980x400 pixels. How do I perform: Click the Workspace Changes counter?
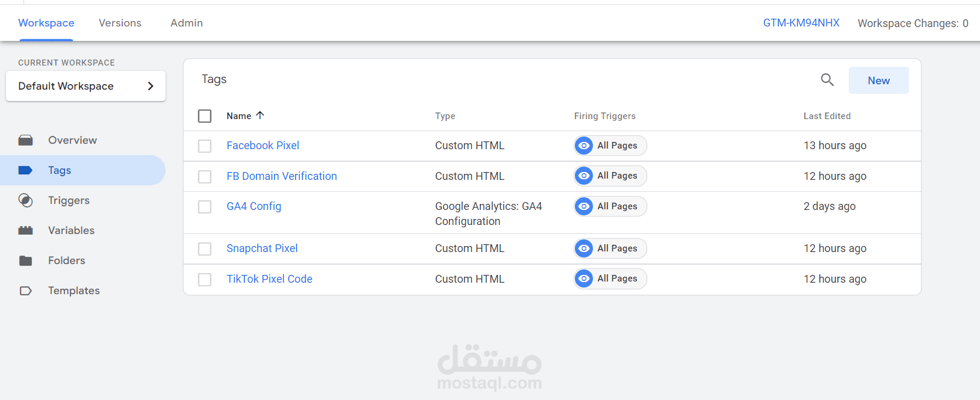(x=913, y=23)
